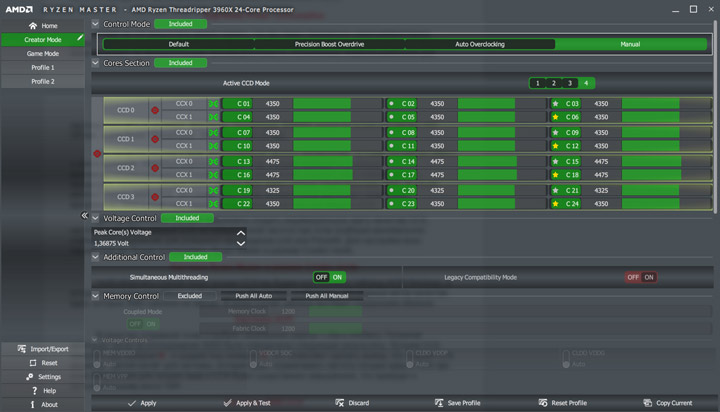720x412 pixels.
Task: Select the Precision Boost Overdrive mode tab
Action: (329, 44)
